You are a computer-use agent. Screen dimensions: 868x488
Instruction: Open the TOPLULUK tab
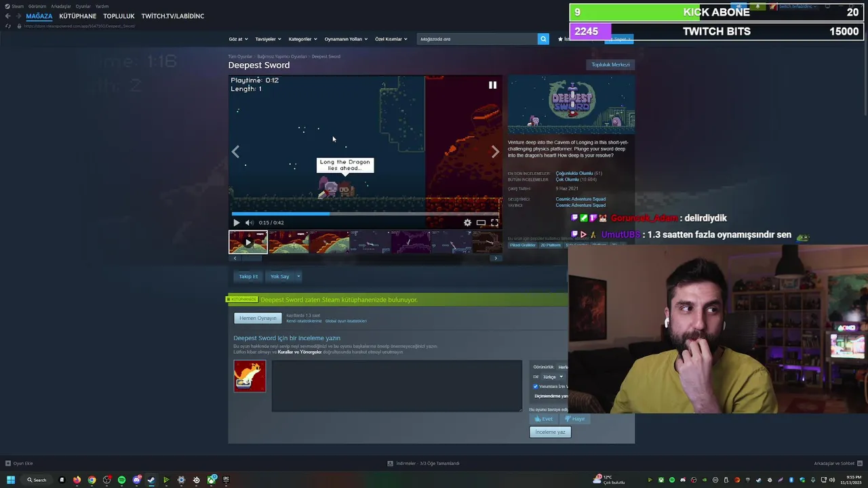coord(119,16)
